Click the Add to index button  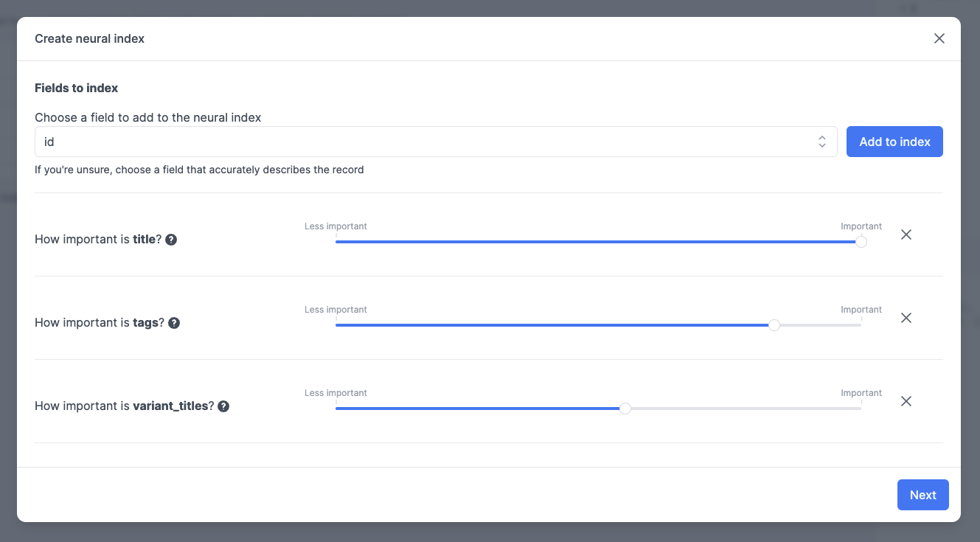pyautogui.click(x=894, y=142)
